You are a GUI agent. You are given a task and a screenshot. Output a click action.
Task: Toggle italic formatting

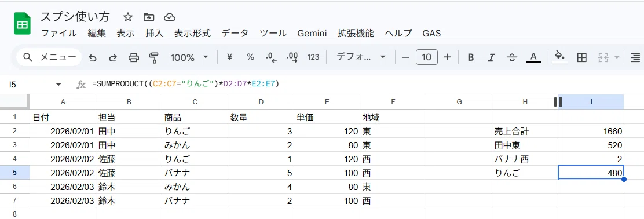[491, 57]
